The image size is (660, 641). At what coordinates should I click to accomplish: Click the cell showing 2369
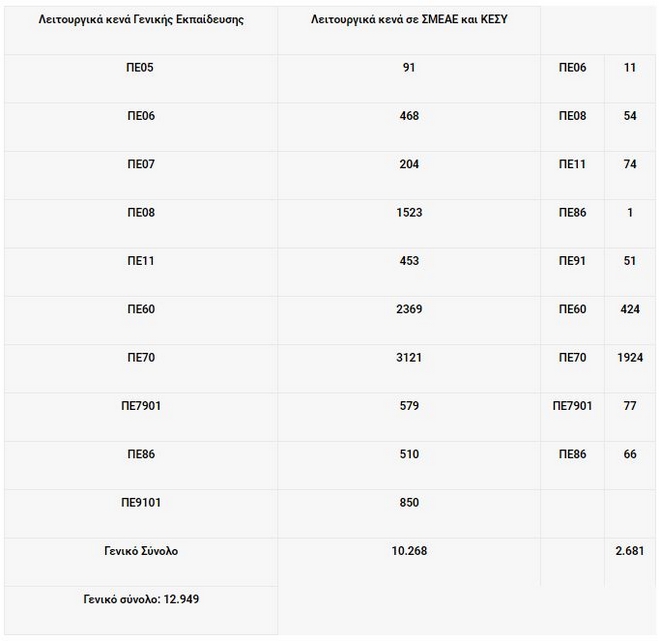point(409,309)
